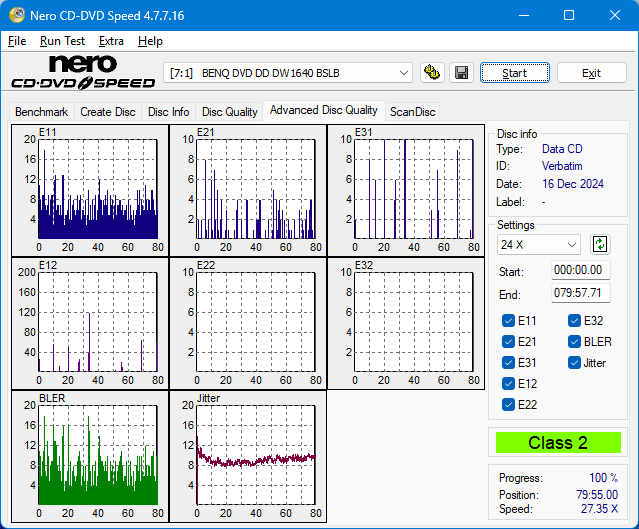Image resolution: width=639 pixels, height=529 pixels.
Task: Click the Start button
Action: point(515,73)
